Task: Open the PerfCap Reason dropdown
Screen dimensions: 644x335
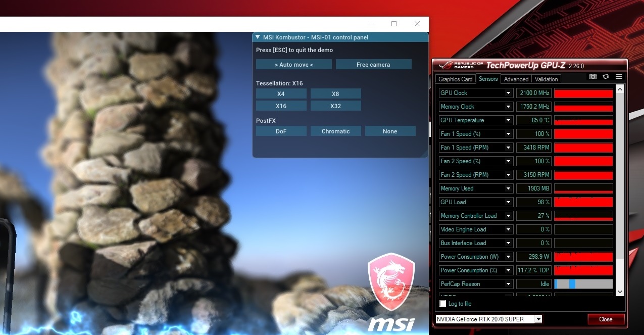Action: point(509,284)
